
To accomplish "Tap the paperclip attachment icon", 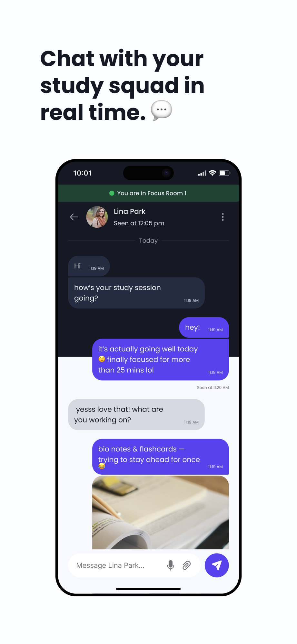I will pyautogui.click(x=187, y=565).
